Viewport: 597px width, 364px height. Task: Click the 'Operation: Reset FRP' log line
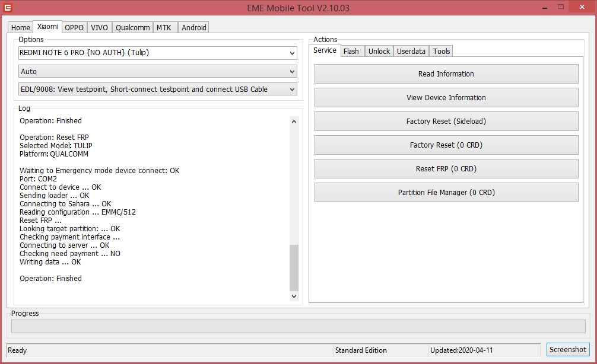coord(54,138)
